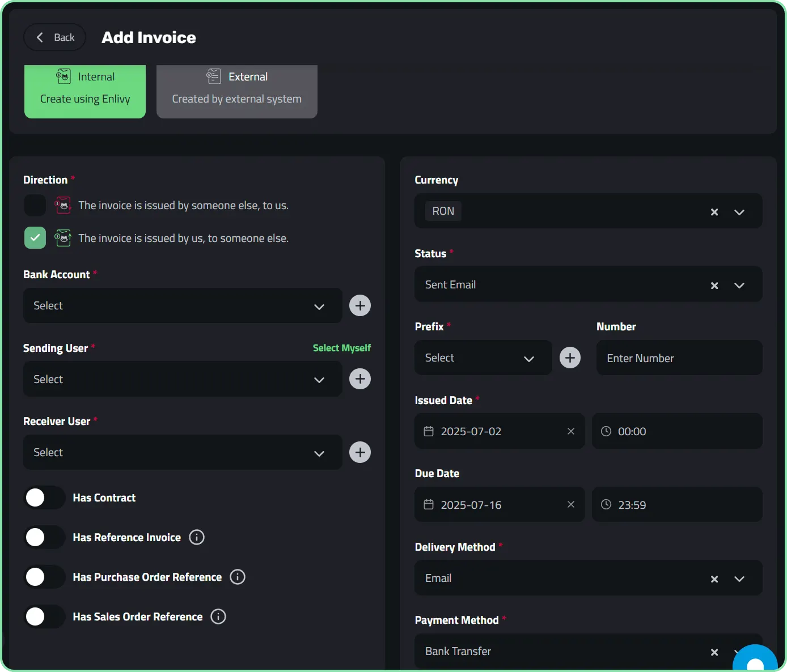
Task: Click the outgoing invoice direction icon
Action: coord(63,238)
